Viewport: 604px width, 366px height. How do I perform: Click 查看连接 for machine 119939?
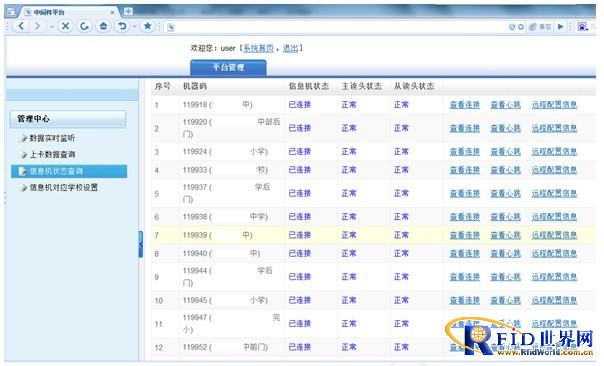[465, 235]
